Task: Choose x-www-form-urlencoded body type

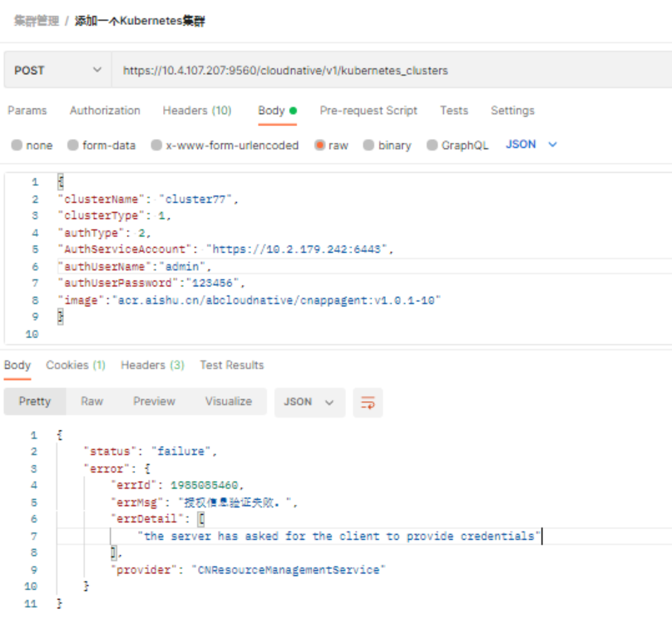Action: click(156, 146)
